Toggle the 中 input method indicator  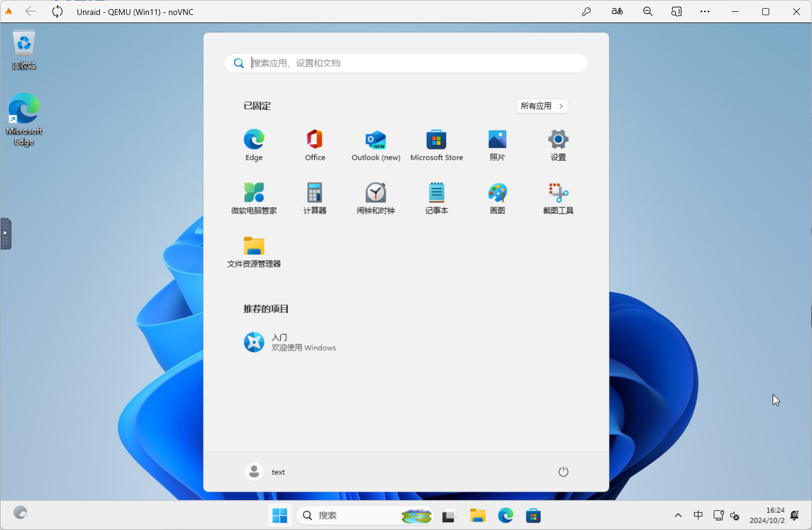pos(698,516)
